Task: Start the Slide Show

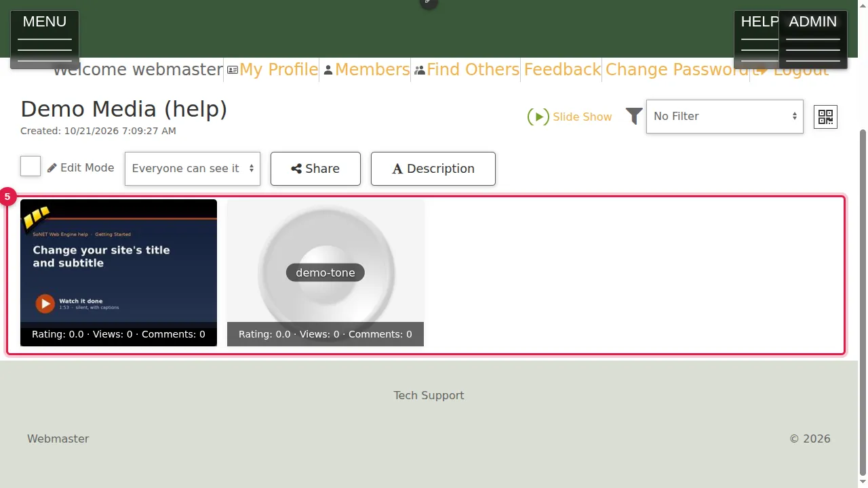Action: 570,117
